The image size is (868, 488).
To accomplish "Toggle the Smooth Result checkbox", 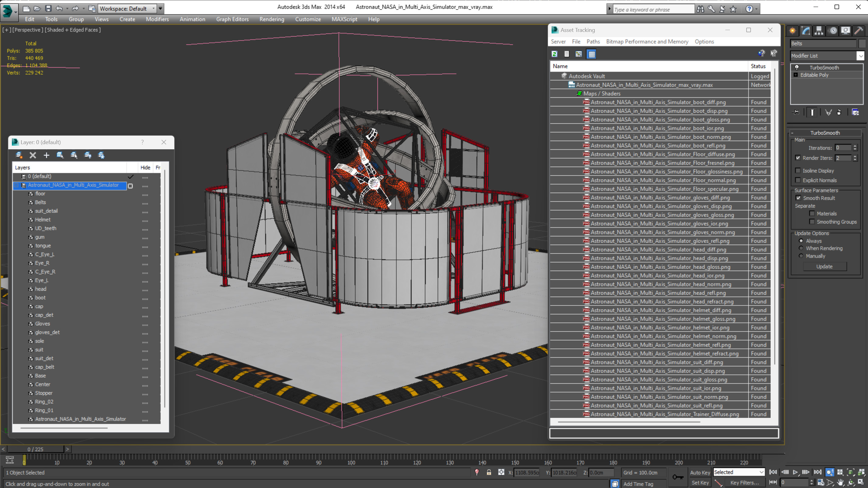I will [x=798, y=198].
